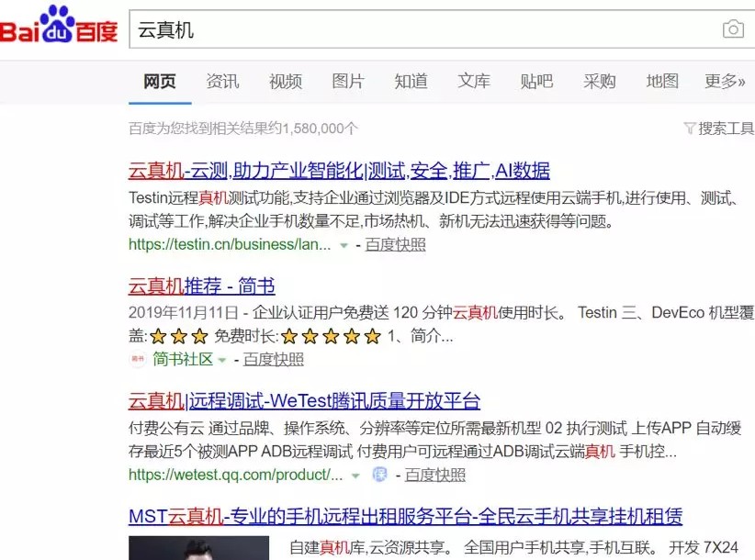Viewport: 755px width, 560px height.
Task: Open the 采购 tab
Action: (x=600, y=82)
